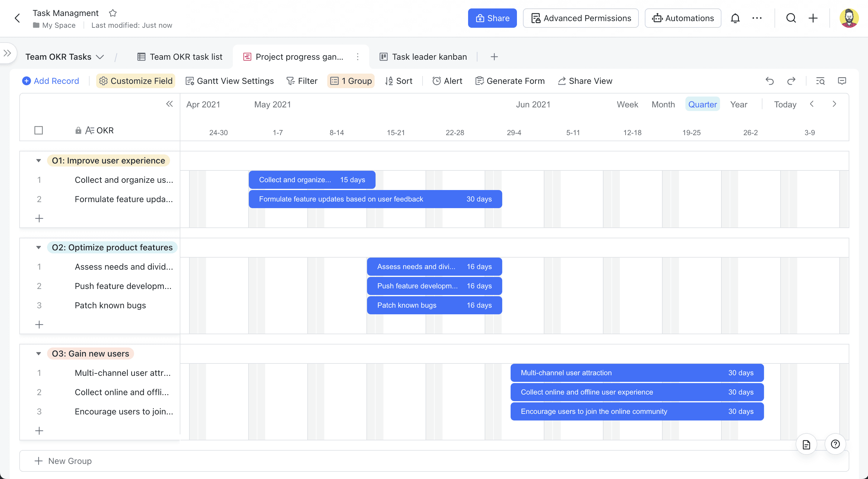Click the redo arrow icon
The image size is (868, 479).
pos(791,81)
